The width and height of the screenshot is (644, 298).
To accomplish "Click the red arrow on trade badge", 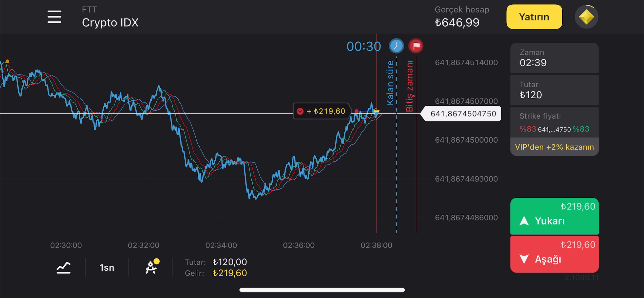I will (x=300, y=111).
